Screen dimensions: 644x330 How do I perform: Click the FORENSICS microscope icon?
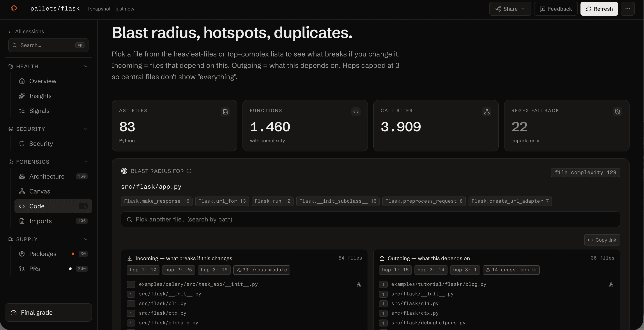click(11, 162)
